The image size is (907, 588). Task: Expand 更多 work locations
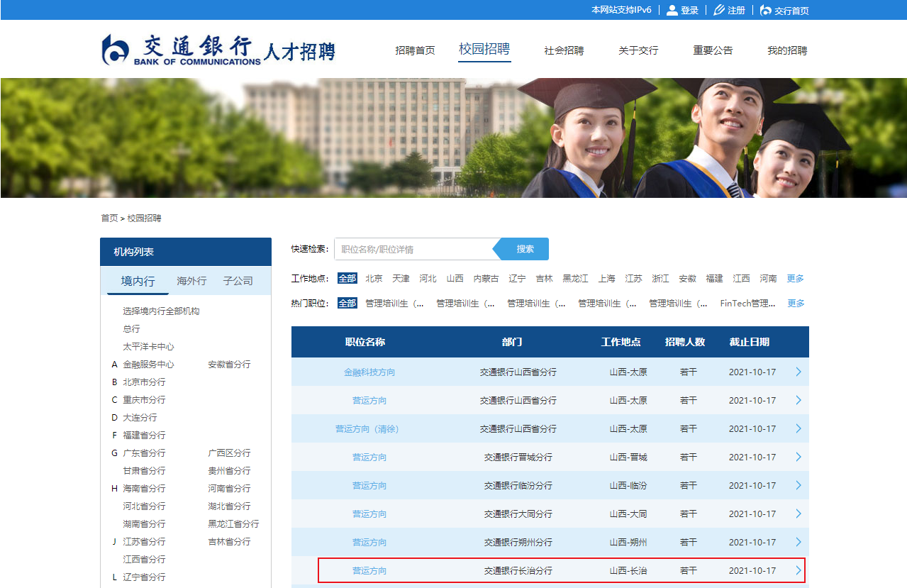[796, 279]
